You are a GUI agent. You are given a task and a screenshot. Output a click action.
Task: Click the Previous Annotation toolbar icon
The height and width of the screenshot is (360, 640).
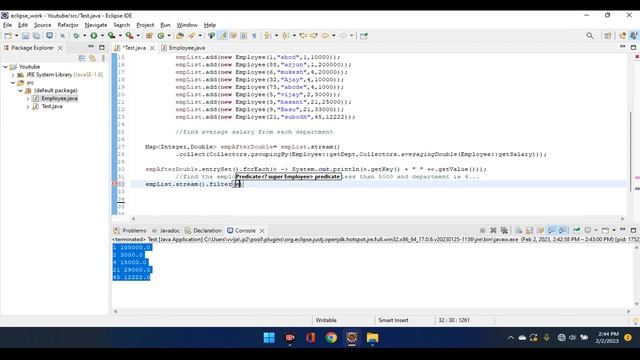(285, 36)
